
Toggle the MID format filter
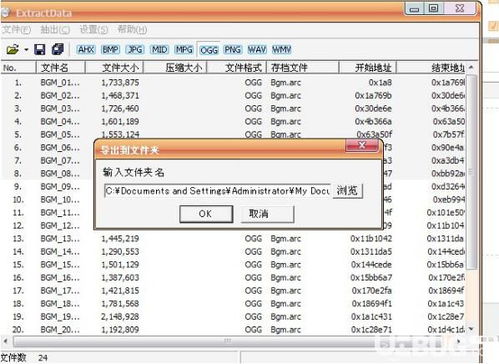click(159, 50)
